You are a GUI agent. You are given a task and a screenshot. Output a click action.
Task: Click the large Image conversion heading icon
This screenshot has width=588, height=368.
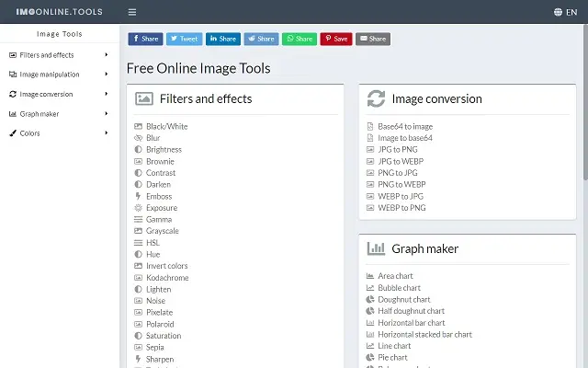click(x=376, y=98)
